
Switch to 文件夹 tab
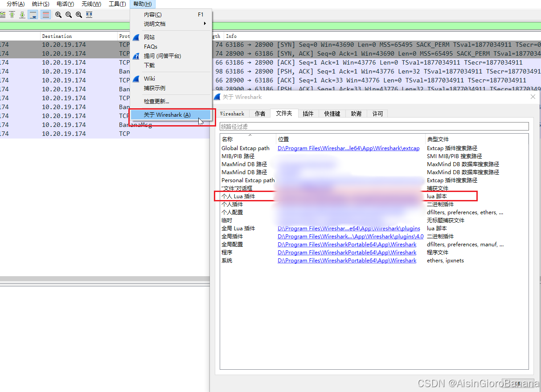pyautogui.click(x=284, y=113)
